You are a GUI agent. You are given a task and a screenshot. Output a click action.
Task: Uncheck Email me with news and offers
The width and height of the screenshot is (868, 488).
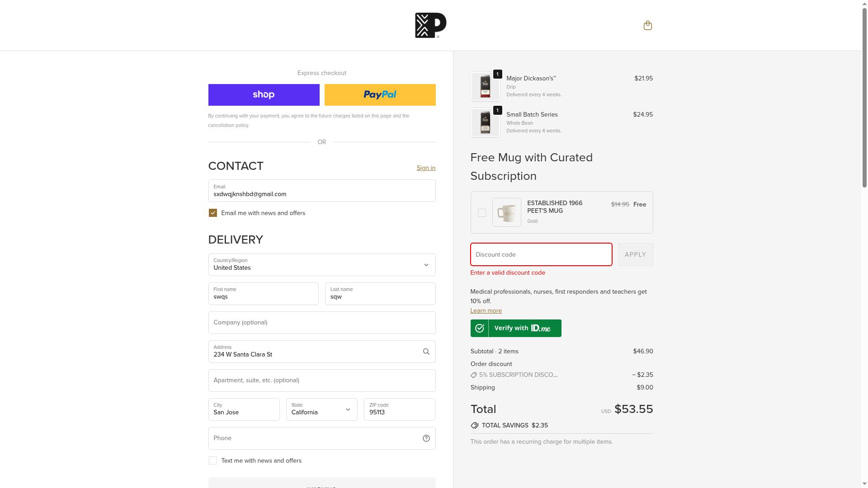[x=213, y=213]
